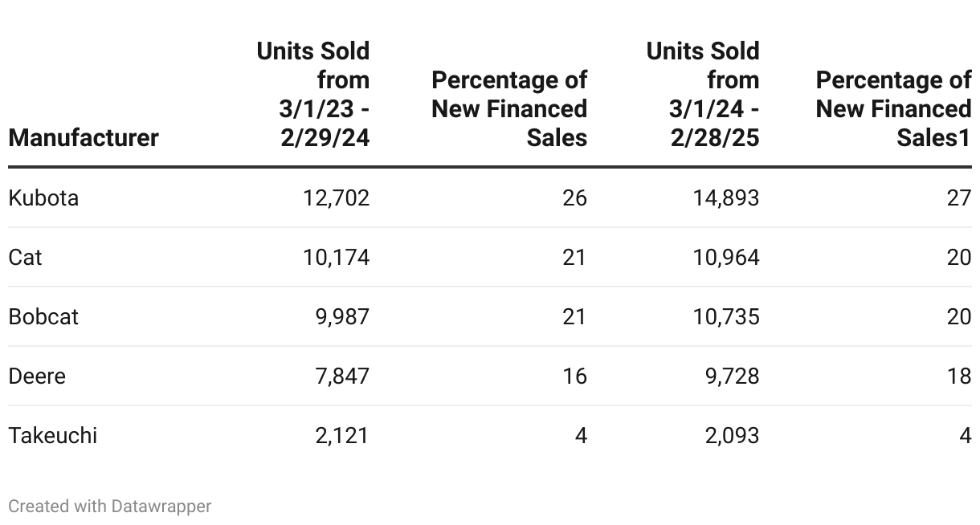Click Deere's 7,847 units sold value
Viewport: 980px width, 525px height.
point(343,376)
